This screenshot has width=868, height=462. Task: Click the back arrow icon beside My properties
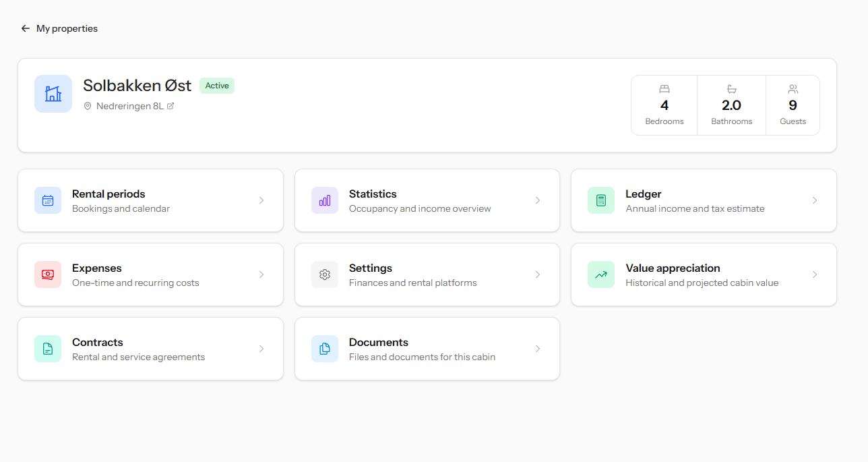coord(26,28)
